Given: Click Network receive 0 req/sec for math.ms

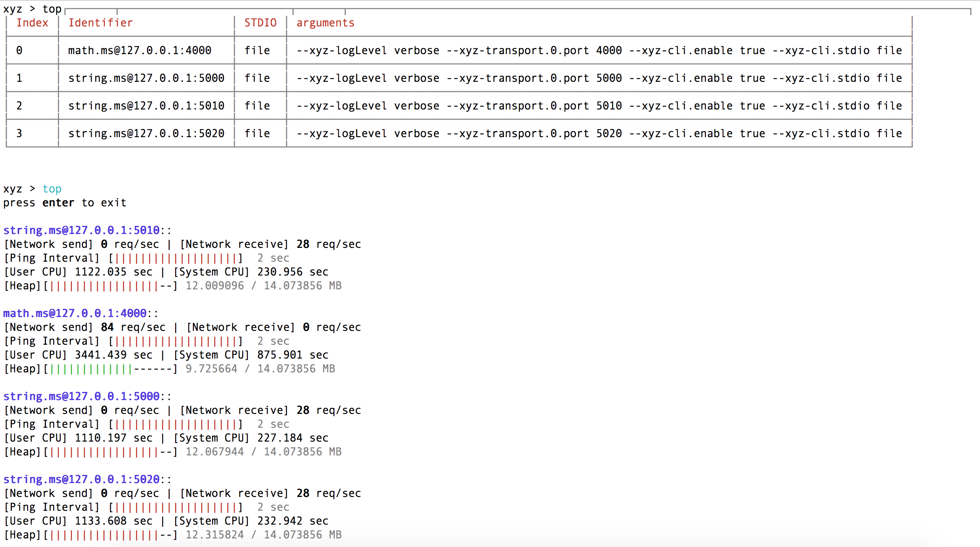Looking at the screenshot, I should [274, 327].
